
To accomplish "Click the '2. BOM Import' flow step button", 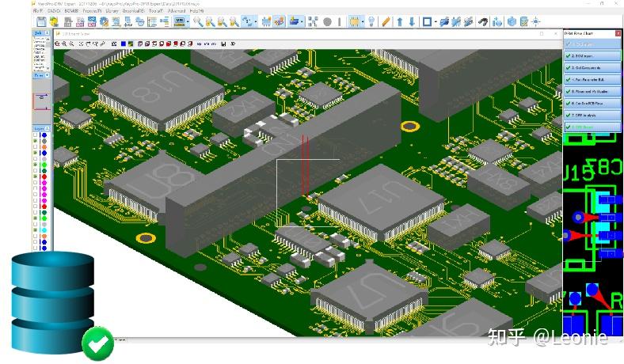I will point(592,55).
